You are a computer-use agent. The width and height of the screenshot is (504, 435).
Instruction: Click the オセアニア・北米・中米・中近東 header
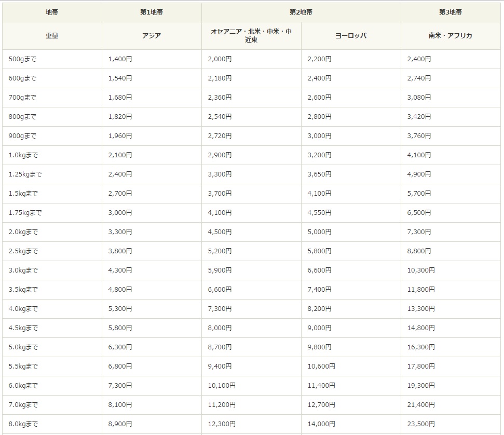click(251, 36)
